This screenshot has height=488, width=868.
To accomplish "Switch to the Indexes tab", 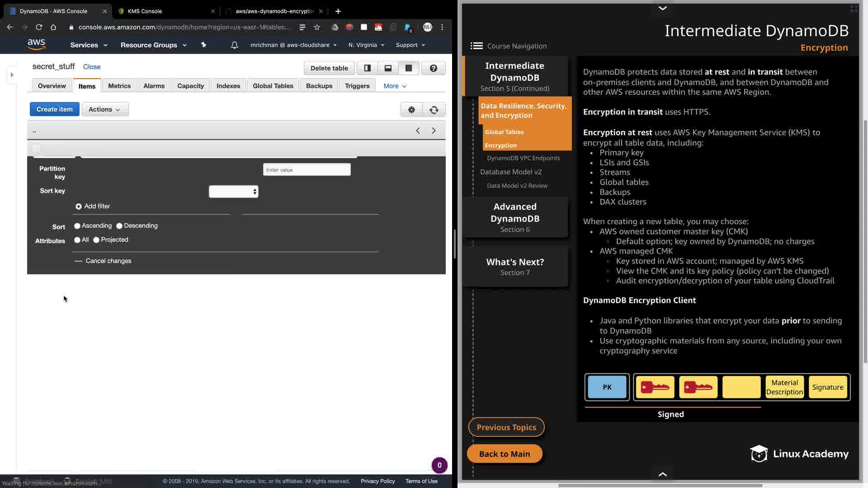I will coord(228,86).
